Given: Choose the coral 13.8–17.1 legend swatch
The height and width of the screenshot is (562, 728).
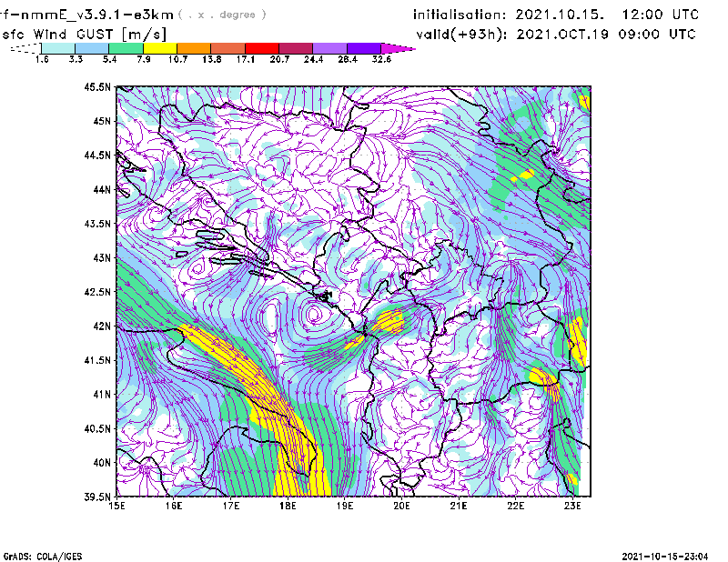Looking at the screenshot, I should (x=228, y=48).
